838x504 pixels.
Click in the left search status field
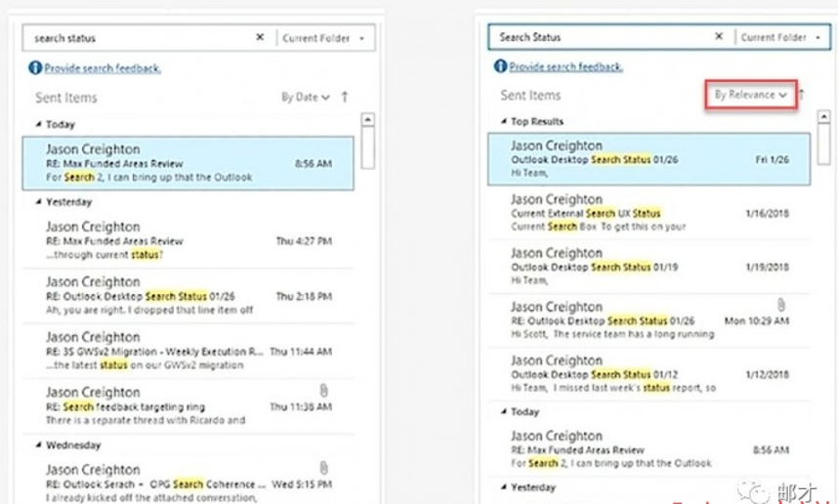point(137,38)
